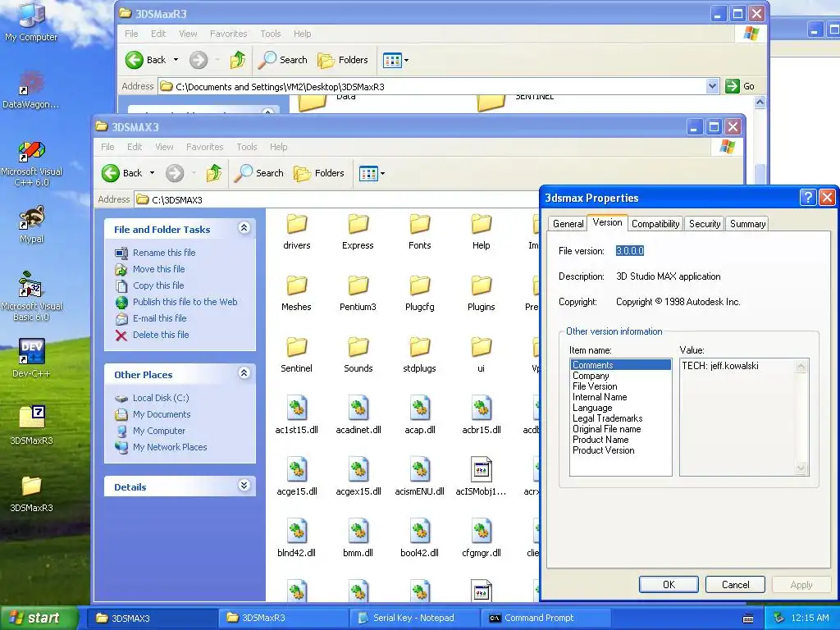Select the Meshes folder
840x630 pixels.
(296, 294)
